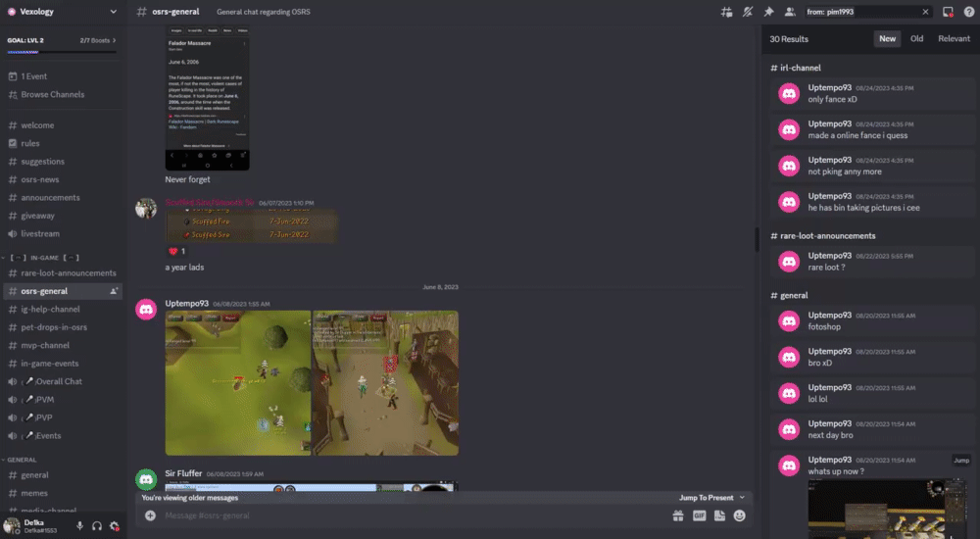Open search result 'fotoshop'

tap(872, 320)
